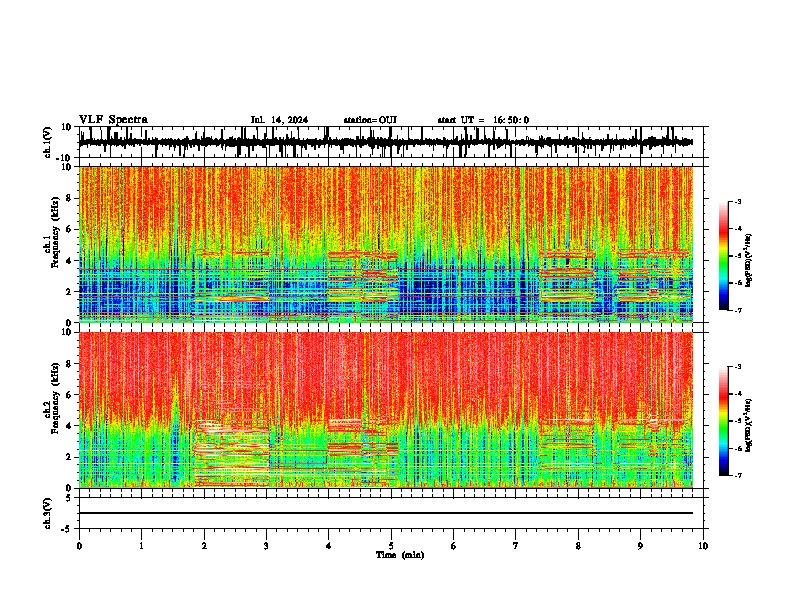The width and height of the screenshot is (792, 612).
Task: Click the 8 kHz tick on ch.1 spectrogram
Action: (69, 198)
